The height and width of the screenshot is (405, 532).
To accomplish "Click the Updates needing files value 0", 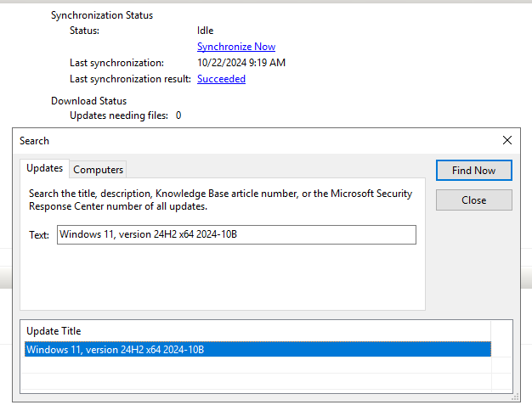I will coord(178,115).
